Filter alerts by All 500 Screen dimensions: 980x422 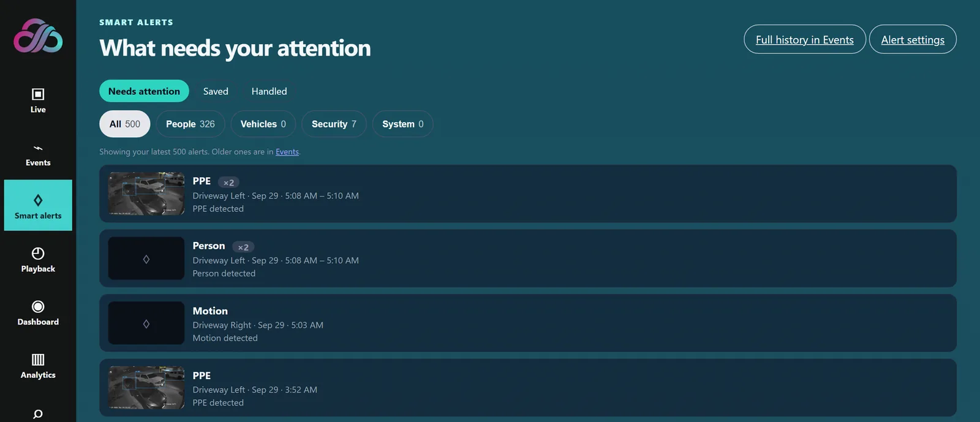125,124
